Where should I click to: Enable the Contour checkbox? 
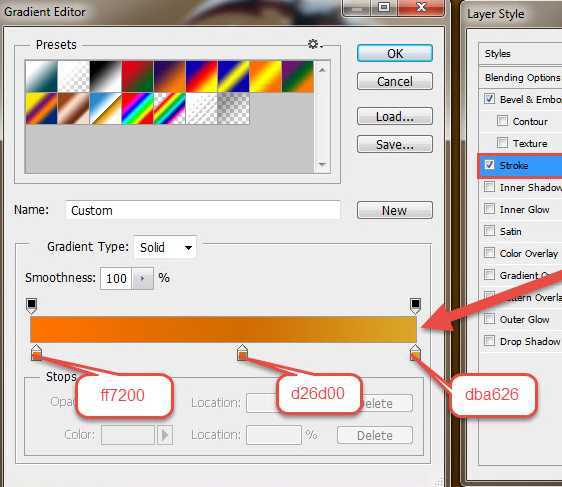tap(502, 121)
